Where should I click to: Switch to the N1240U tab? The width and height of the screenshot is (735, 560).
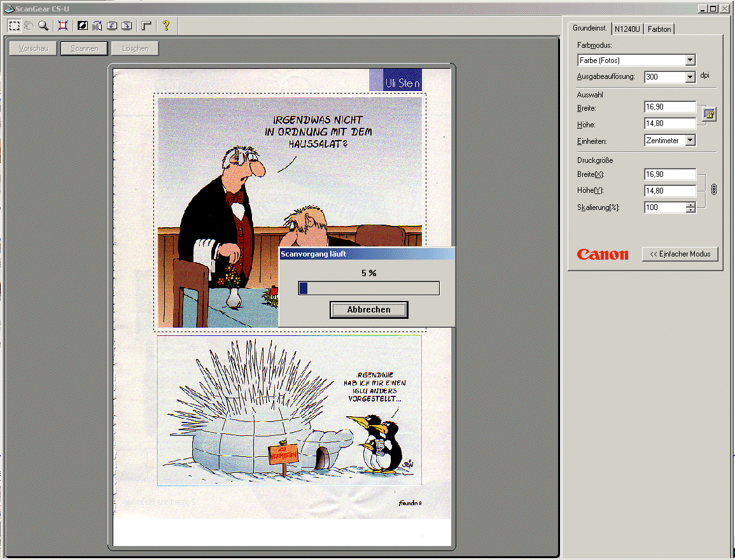(x=627, y=29)
